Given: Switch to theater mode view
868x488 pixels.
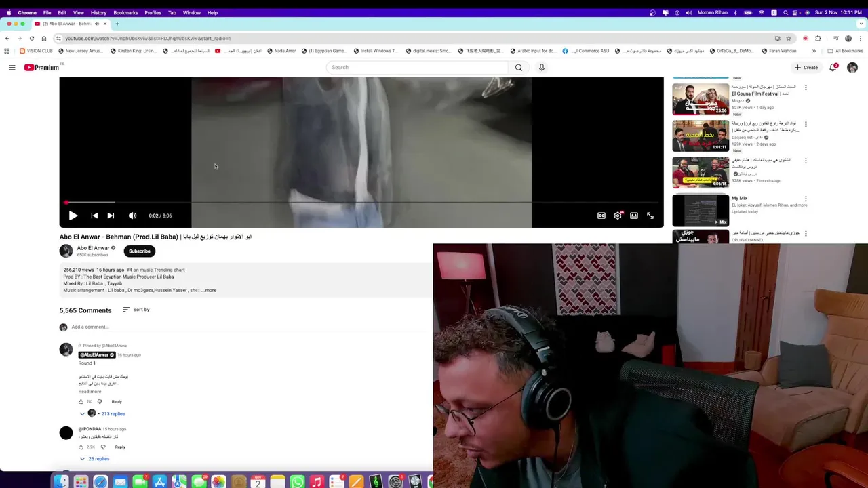Looking at the screenshot, I should [634, 216].
